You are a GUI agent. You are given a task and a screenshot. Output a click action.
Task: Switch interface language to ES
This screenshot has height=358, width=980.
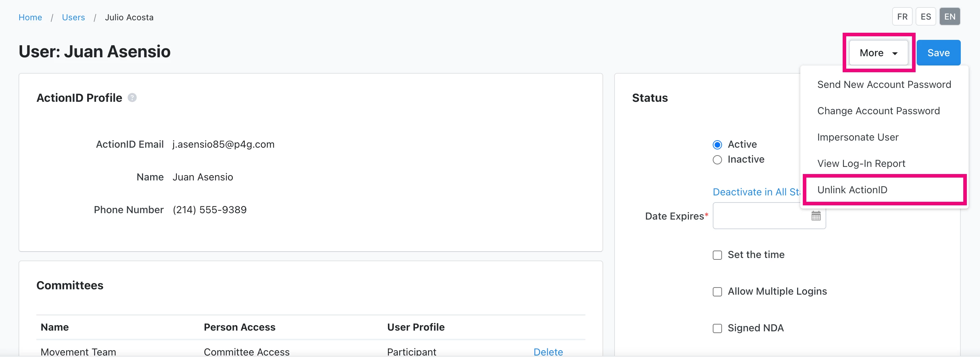926,16
